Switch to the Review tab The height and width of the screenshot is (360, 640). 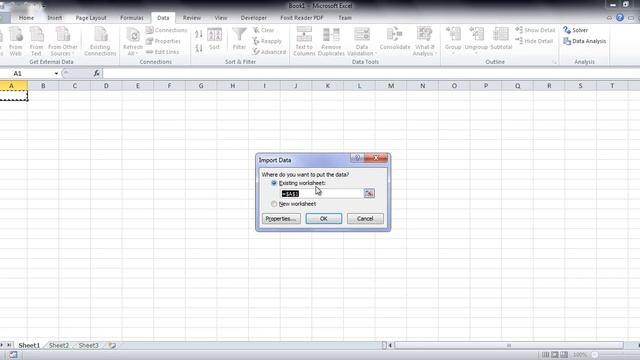pos(192,18)
